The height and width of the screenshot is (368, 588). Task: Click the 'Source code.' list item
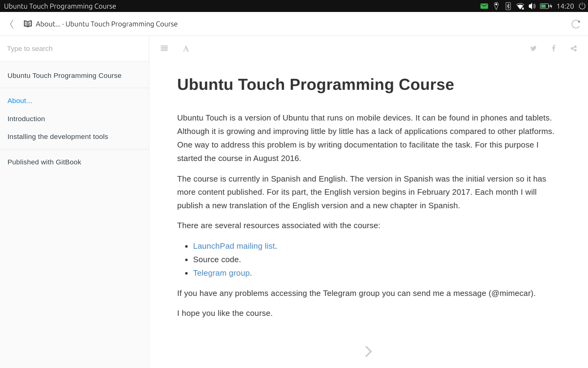(x=217, y=259)
